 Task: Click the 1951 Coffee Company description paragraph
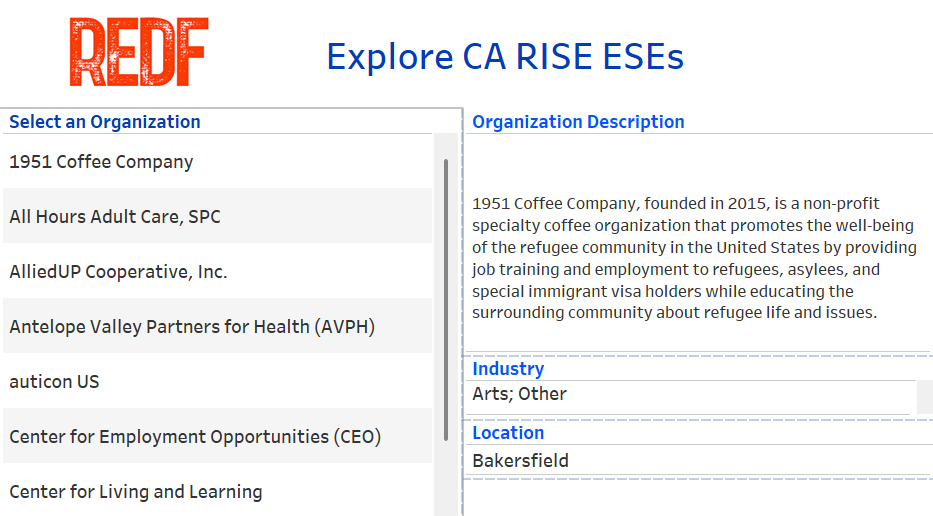[x=694, y=258]
